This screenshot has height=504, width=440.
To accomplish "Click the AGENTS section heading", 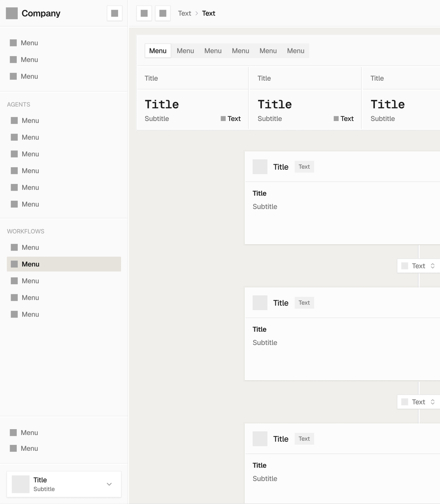I will coord(18,105).
